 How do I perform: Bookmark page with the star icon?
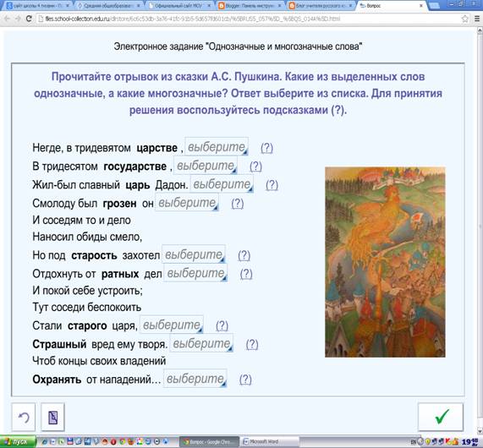click(465, 19)
